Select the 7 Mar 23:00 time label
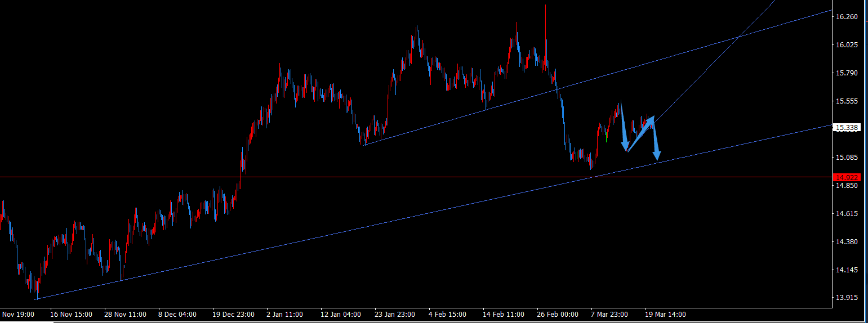This screenshot has width=868, height=323. point(610,315)
